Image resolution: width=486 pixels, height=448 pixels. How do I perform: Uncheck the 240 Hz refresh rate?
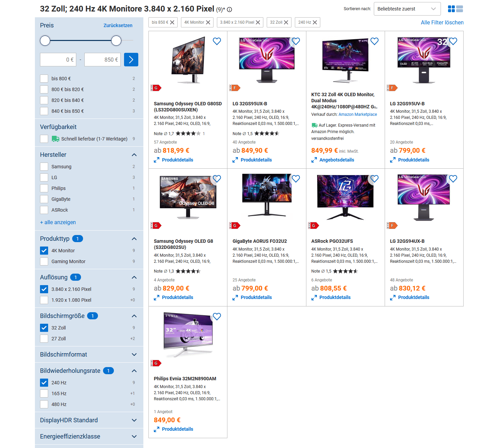(44, 383)
